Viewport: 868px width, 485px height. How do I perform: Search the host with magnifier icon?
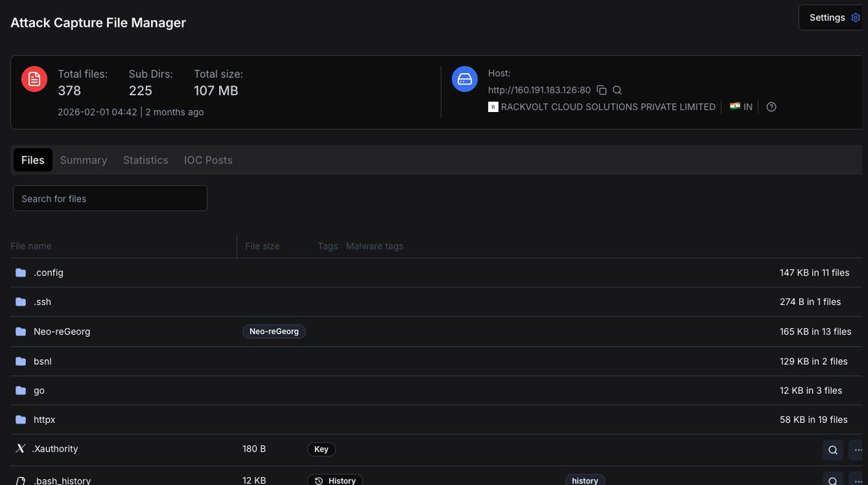click(x=617, y=90)
